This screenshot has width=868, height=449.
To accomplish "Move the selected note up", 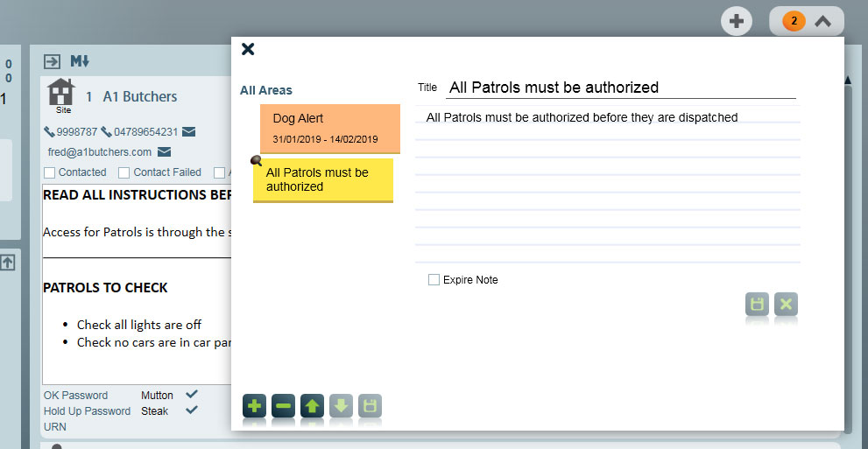I will [312, 406].
